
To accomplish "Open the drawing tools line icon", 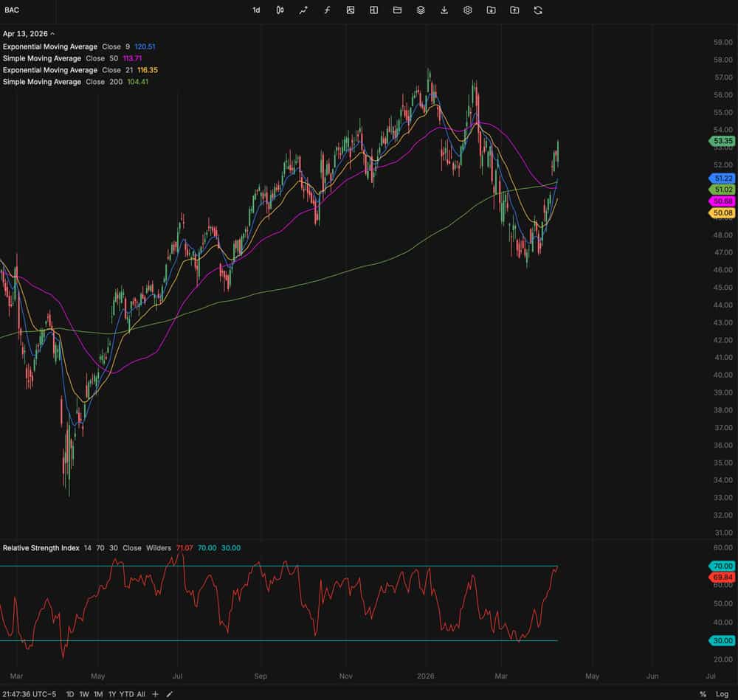I will click(x=303, y=10).
